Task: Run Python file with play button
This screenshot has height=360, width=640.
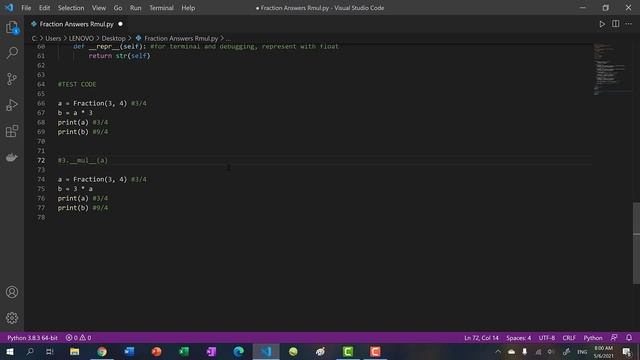Action: [x=602, y=24]
